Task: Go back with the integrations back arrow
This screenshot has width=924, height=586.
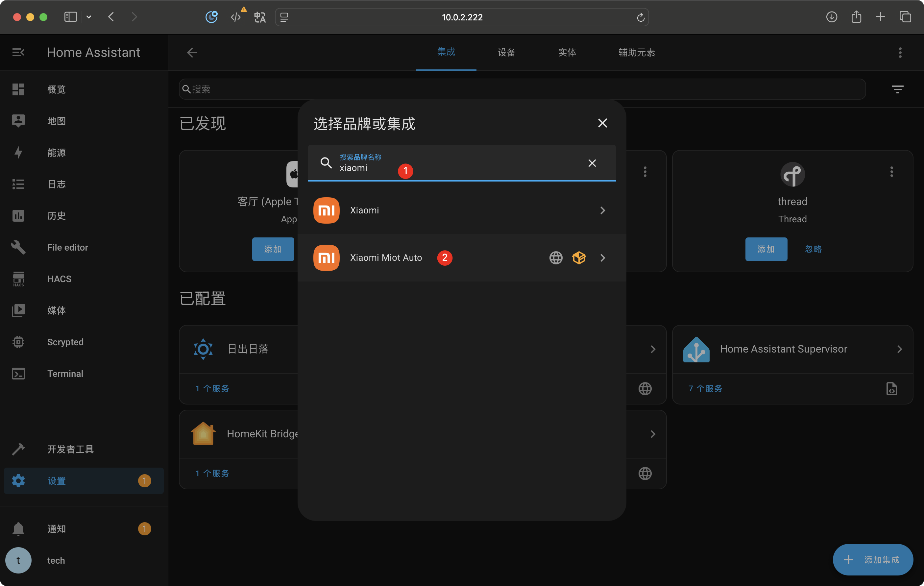Action: [x=192, y=53]
